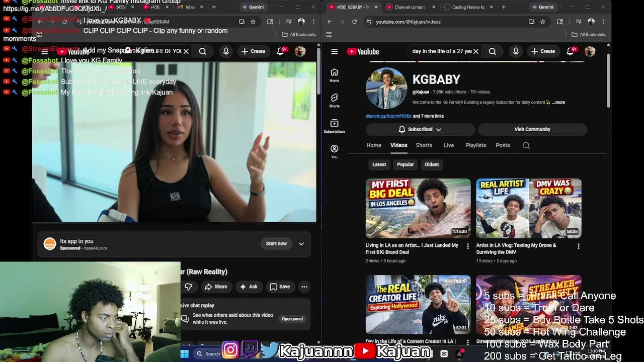Clear the search text in right YouTube window
Screen dimensions: 644x362
tap(475, 51)
